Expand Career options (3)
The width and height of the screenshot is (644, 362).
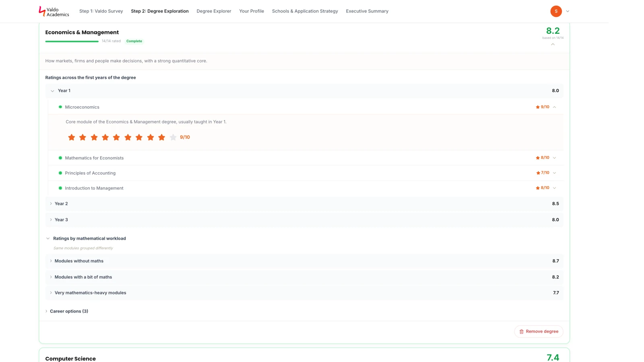pyautogui.click(x=67, y=311)
